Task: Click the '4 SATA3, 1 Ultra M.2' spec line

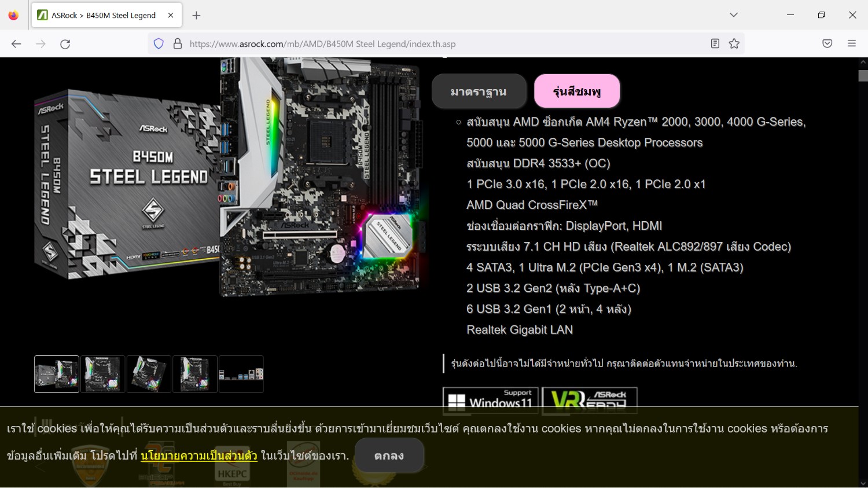Action: click(605, 267)
